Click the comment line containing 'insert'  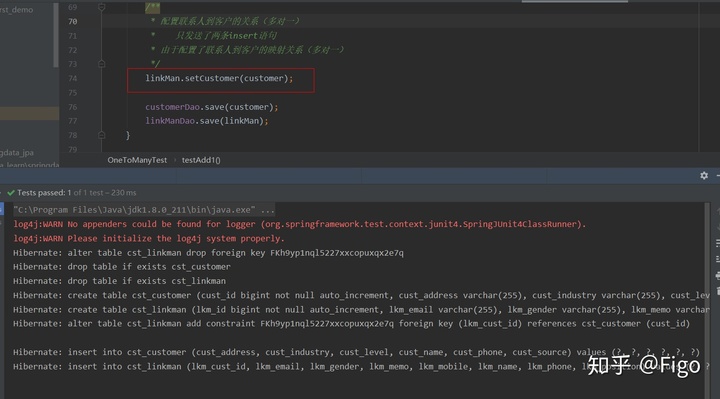point(214,36)
